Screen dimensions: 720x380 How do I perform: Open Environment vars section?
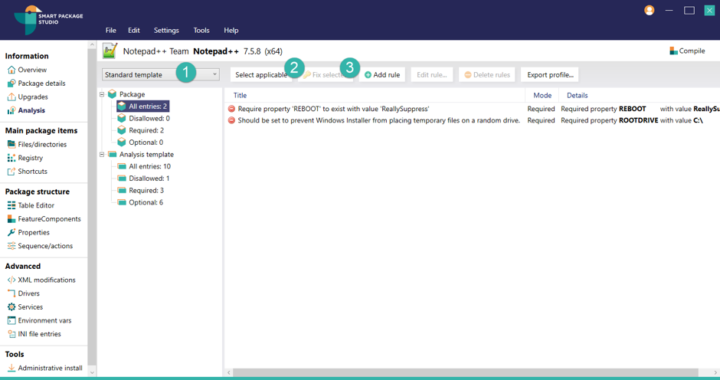tap(39, 320)
